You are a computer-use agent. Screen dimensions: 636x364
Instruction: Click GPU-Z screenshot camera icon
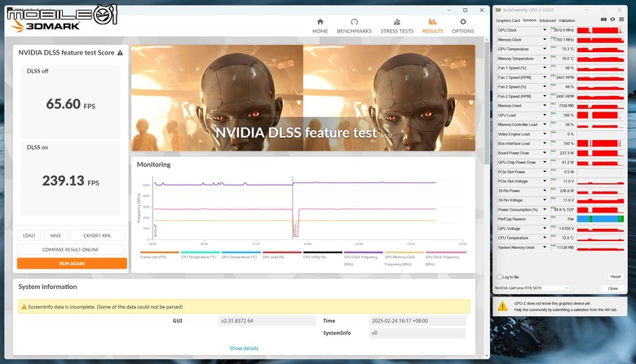point(603,20)
